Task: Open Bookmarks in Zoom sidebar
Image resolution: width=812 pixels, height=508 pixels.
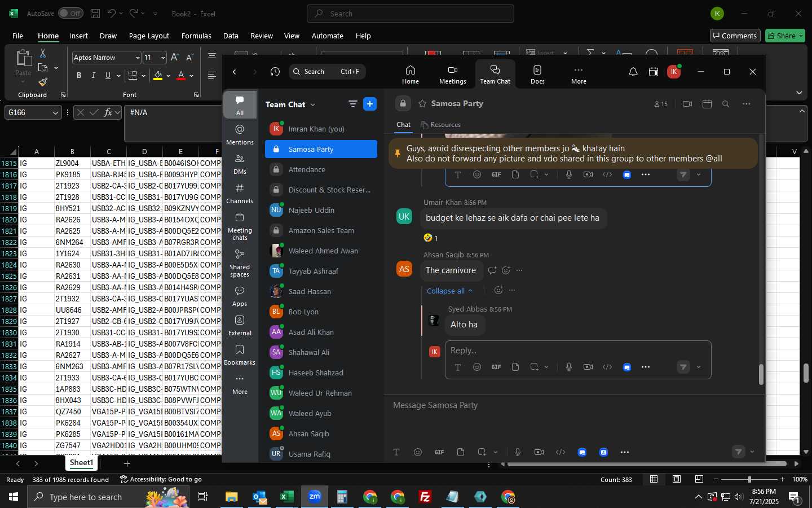Action: 240,355
